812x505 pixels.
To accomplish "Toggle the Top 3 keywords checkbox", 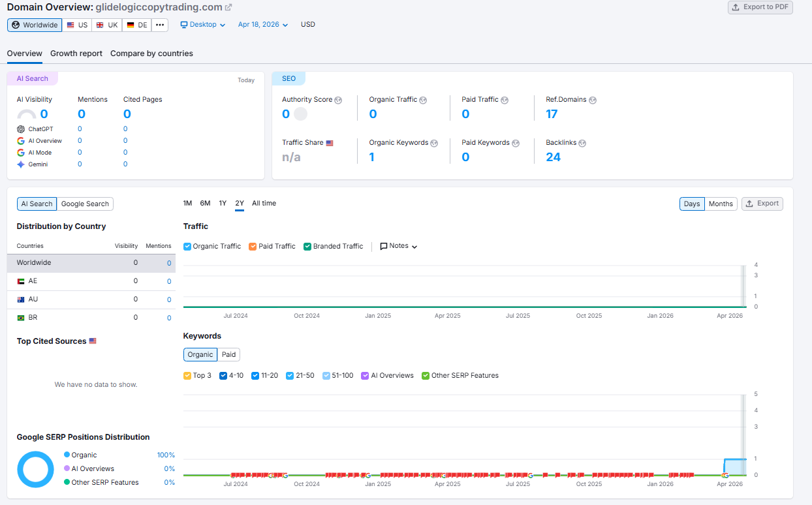I will (x=187, y=376).
